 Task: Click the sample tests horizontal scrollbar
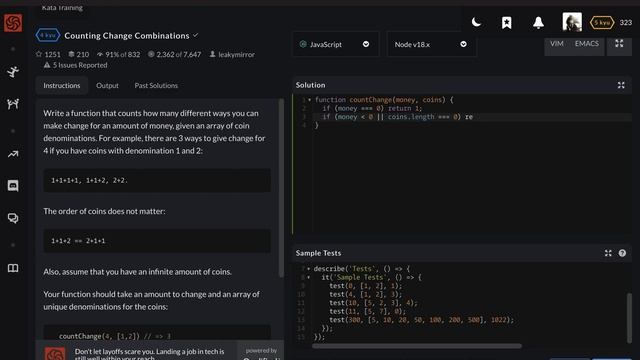click(416, 346)
